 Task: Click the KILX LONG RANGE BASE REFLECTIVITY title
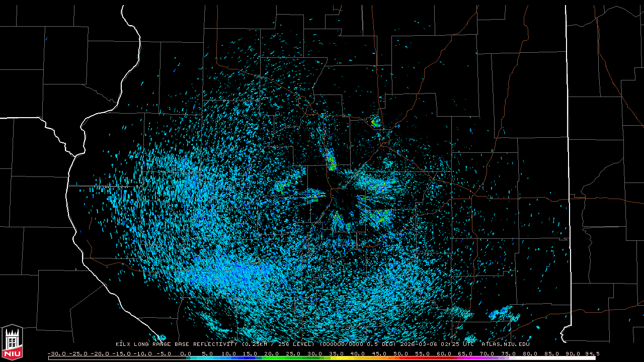pos(177,344)
